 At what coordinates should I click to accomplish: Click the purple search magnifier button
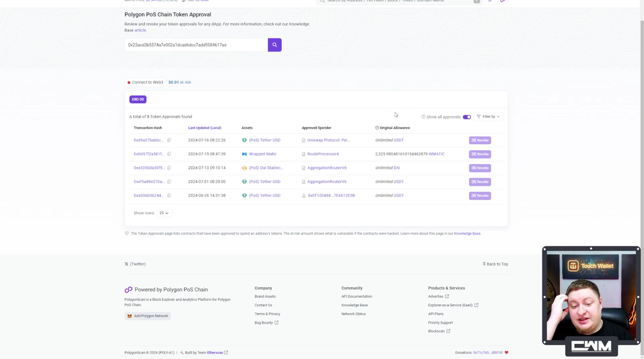click(x=275, y=45)
